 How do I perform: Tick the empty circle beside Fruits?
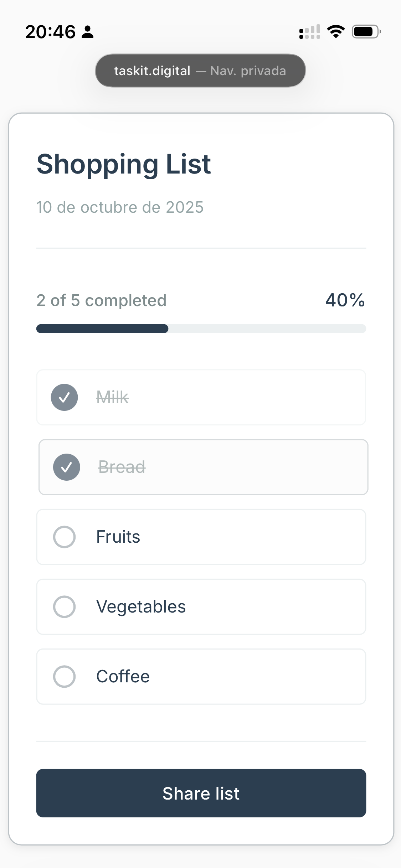65,537
